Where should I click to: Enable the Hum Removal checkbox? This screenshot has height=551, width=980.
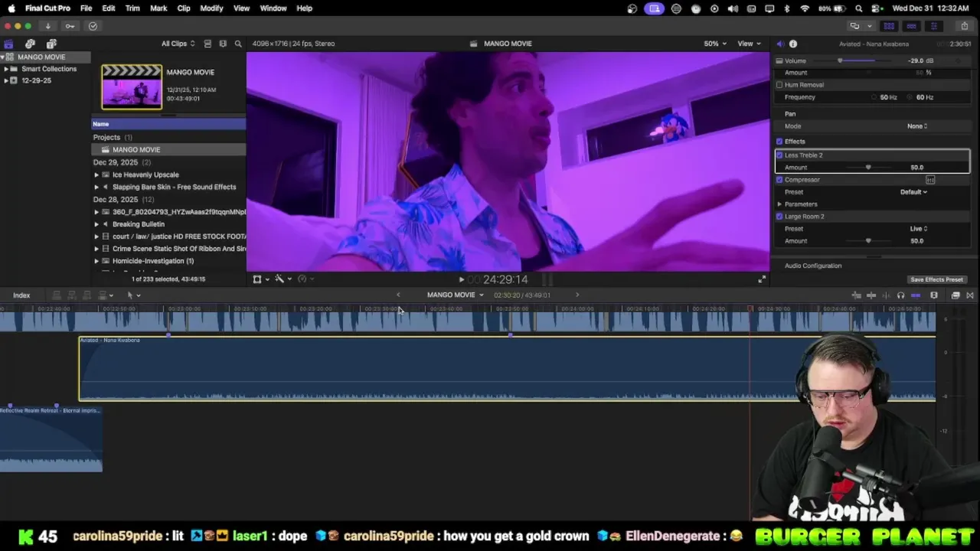(x=779, y=85)
